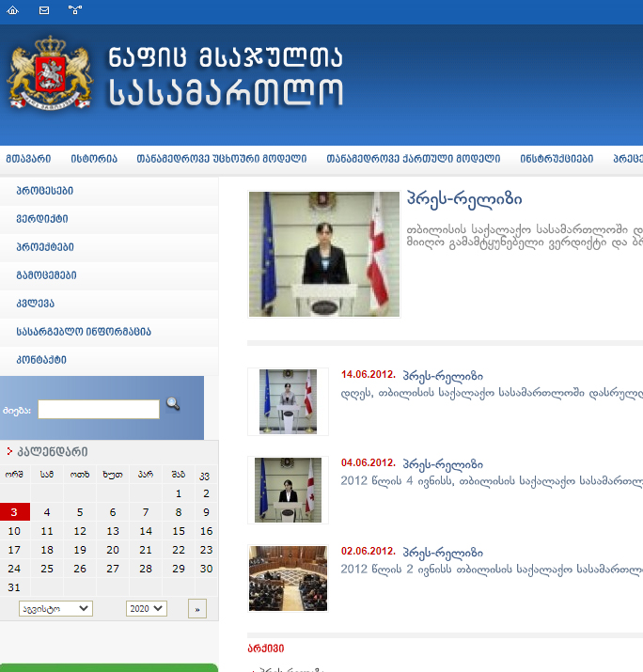Open სასარგებლო ინფორმაცია in sidebar
The width and height of the screenshot is (643, 672).
click(109, 332)
